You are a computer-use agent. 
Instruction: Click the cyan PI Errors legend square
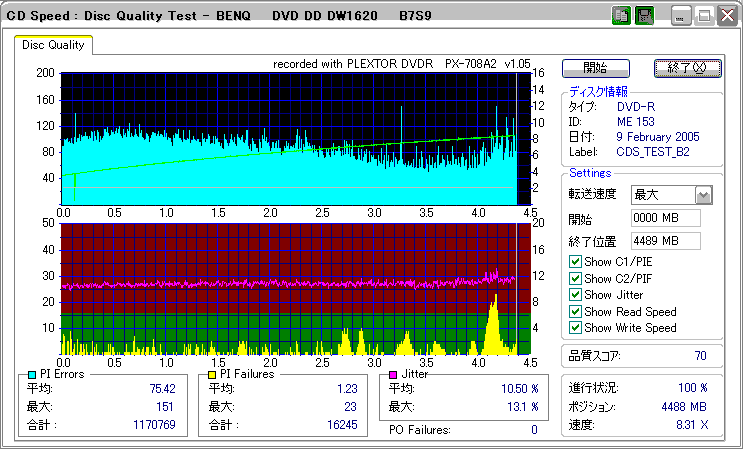pos(31,374)
